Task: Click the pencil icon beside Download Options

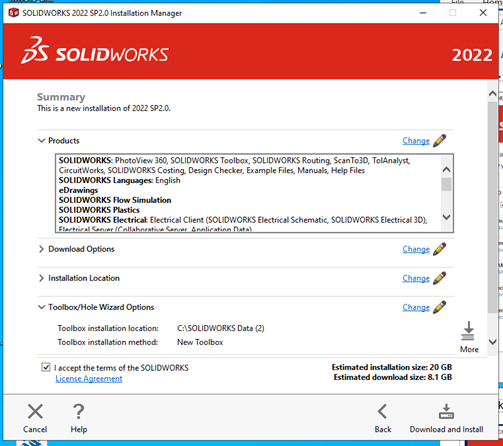Action: click(x=439, y=249)
